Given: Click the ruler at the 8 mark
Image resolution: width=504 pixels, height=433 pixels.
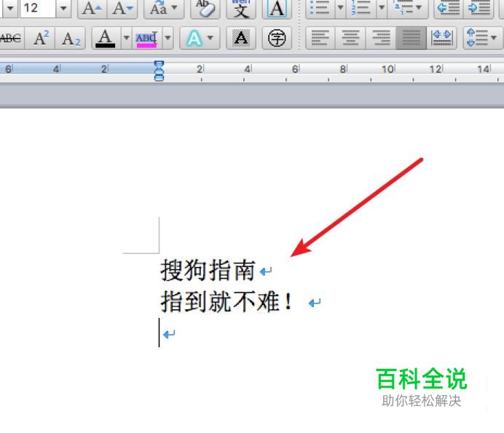Looking at the screenshot, I should point(343,68).
